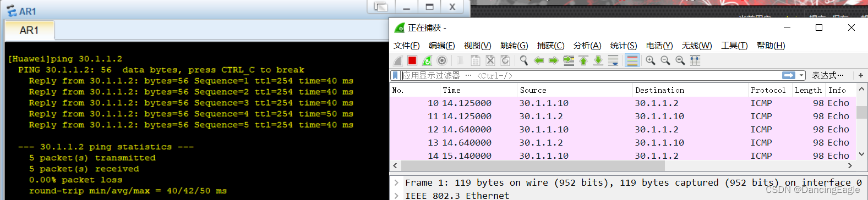This screenshot has height=200, width=868.
Task: Click the 表达式 expression button
Action: 828,75
